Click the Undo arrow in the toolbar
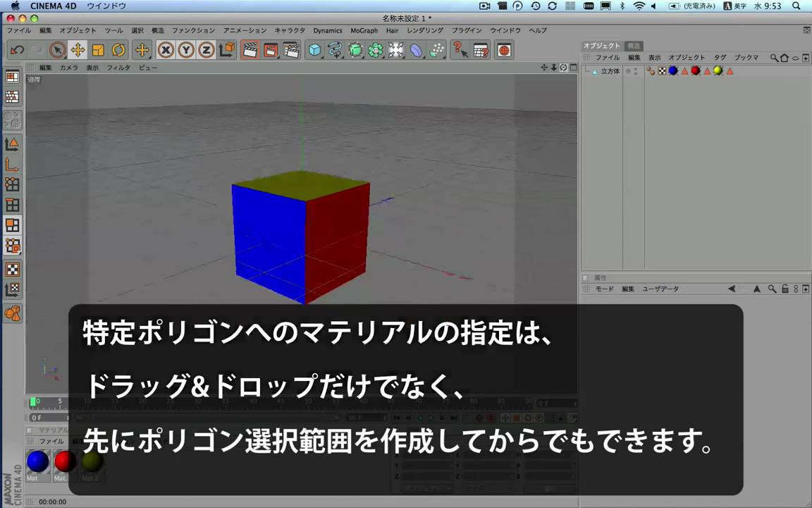The height and width of the screenshot is (508, 812). pos(17,50)
